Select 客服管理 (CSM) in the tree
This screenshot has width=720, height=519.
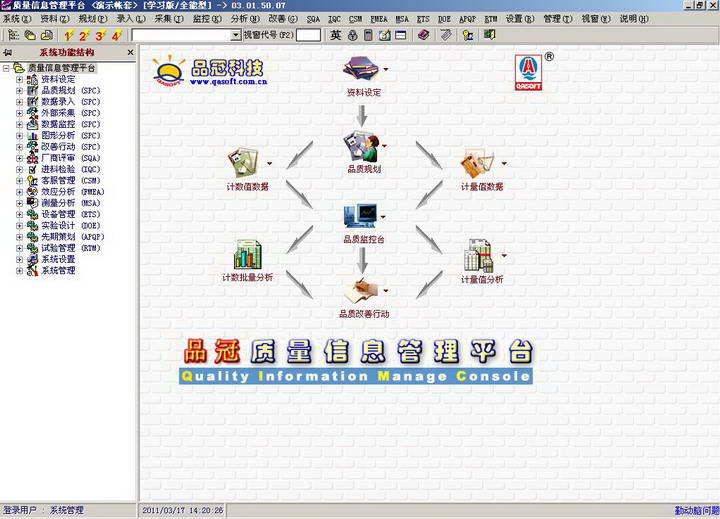click(71, 181)
